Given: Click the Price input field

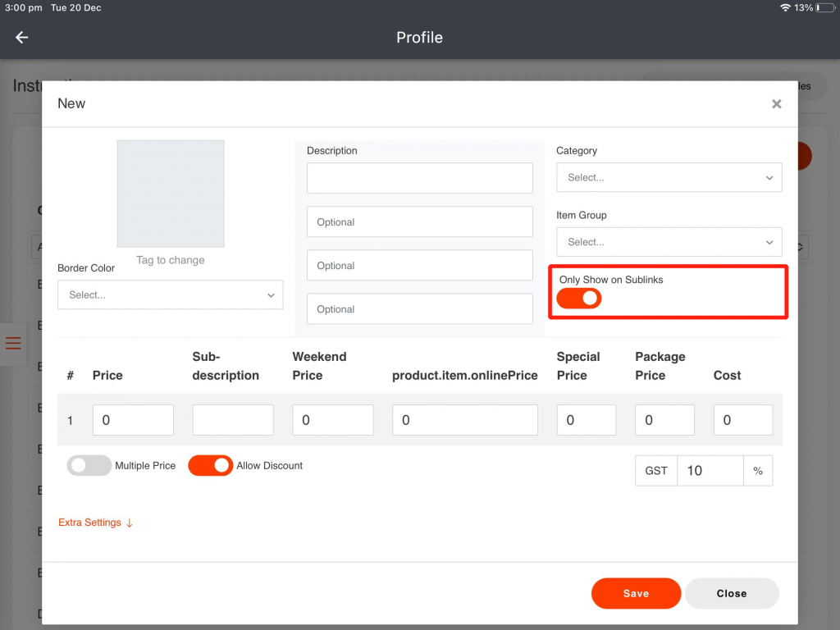Looking at the screenshot, I should click(133, 420).
